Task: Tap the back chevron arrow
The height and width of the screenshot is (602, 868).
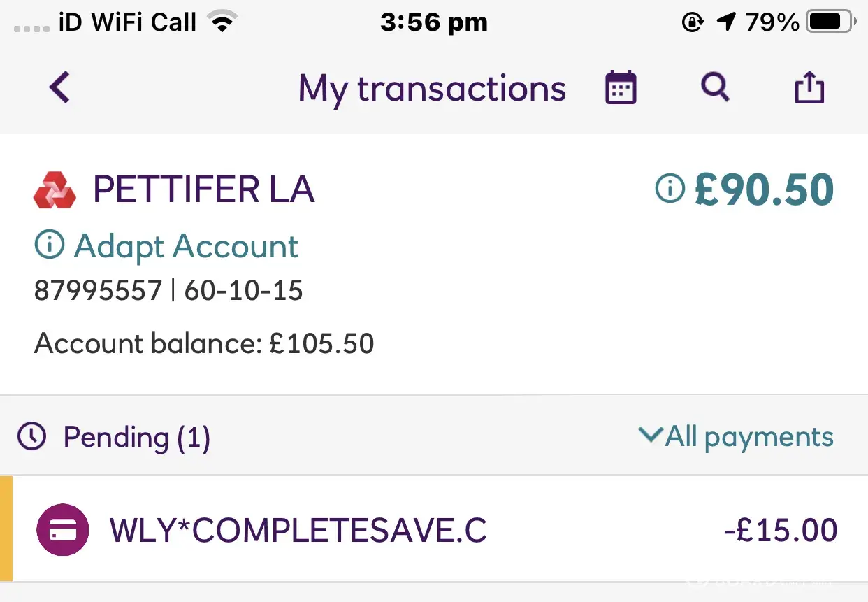Action: (60, 88)
